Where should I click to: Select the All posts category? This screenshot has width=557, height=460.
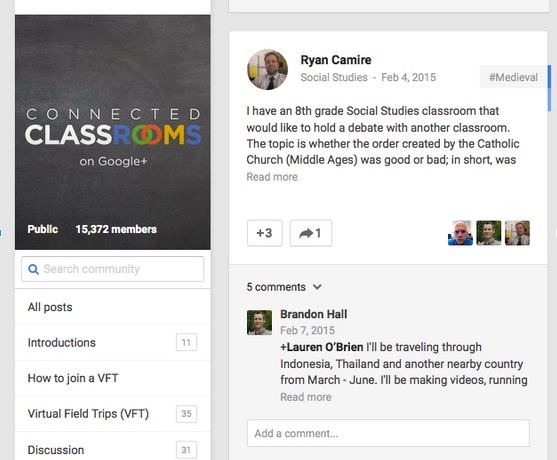pyautogui.click(x=113, y=307)
